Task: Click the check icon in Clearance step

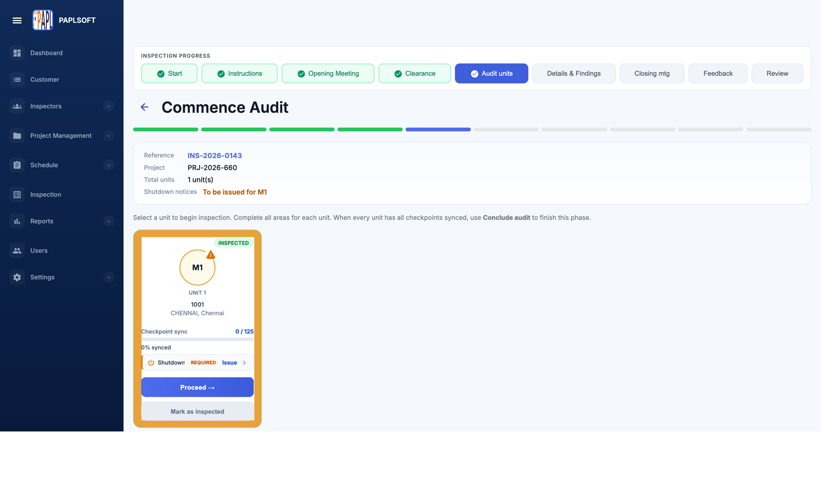Action: [x=398, y=74]
